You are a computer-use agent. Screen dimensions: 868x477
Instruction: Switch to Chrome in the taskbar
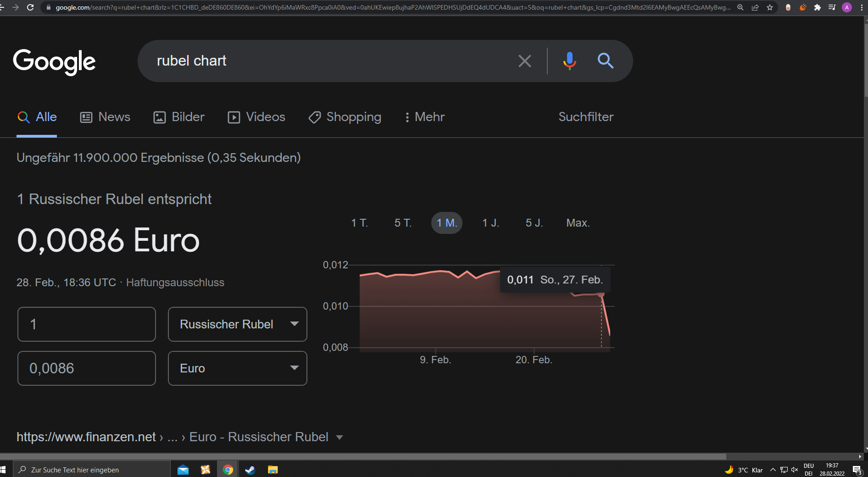(228, 470)
